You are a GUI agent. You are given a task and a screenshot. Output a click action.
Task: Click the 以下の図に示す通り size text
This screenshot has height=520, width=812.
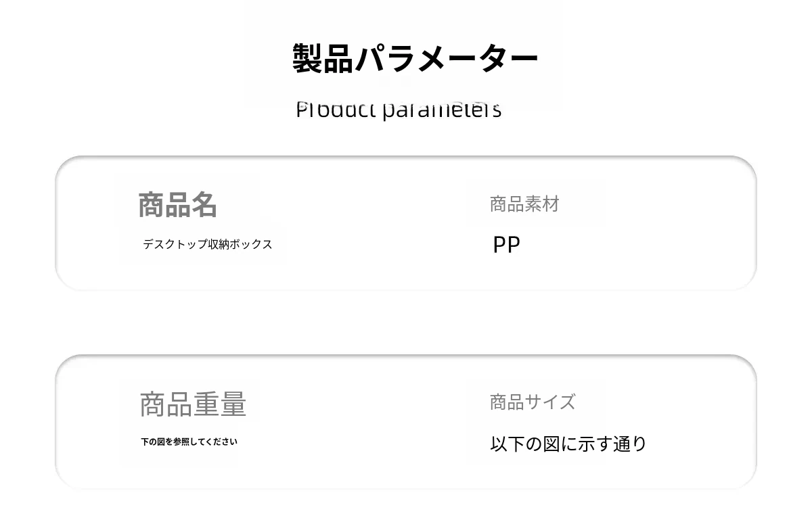(568, 444)
